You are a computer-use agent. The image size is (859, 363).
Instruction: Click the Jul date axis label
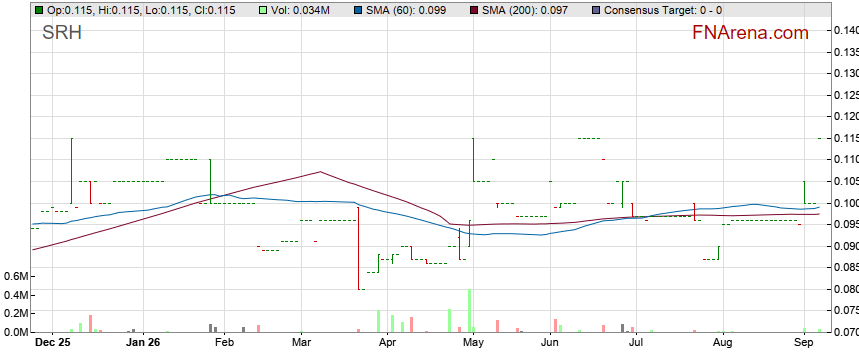click(x=635, y=343)
